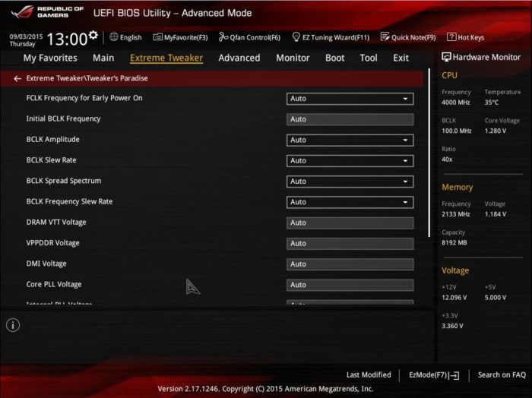Switch to My Favorites tab

[x=50, y=58]
